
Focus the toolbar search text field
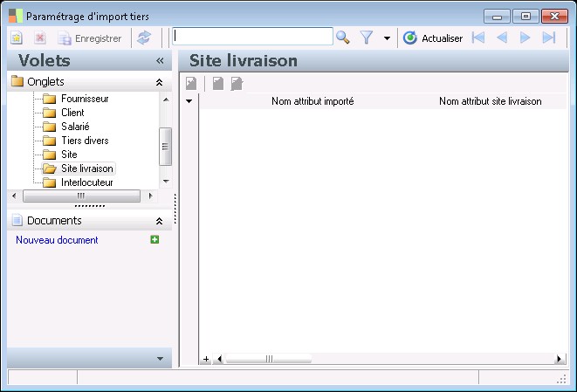tap(252, 37)
